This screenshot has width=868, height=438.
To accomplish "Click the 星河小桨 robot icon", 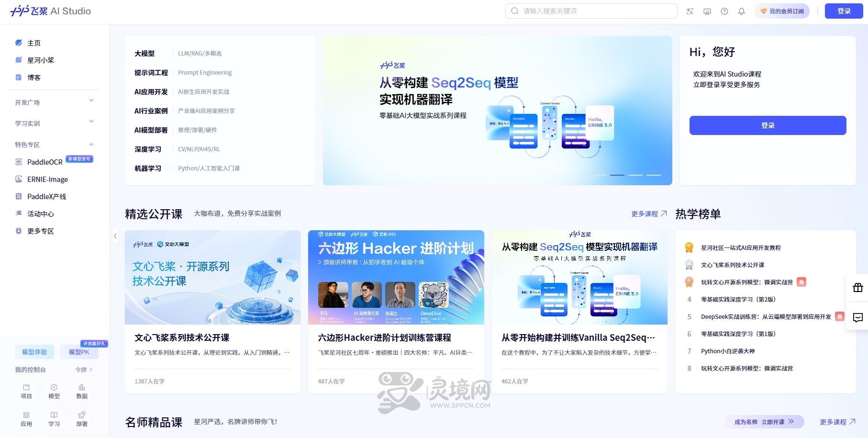I will tap(19, 60).
